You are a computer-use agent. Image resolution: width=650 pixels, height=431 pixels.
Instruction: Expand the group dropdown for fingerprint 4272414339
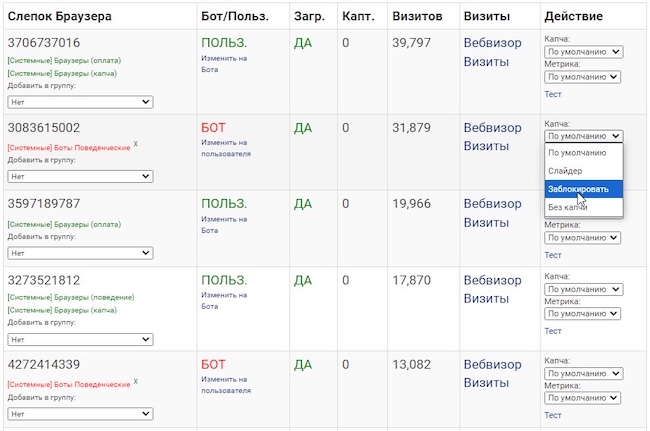[x=80, y=413]
